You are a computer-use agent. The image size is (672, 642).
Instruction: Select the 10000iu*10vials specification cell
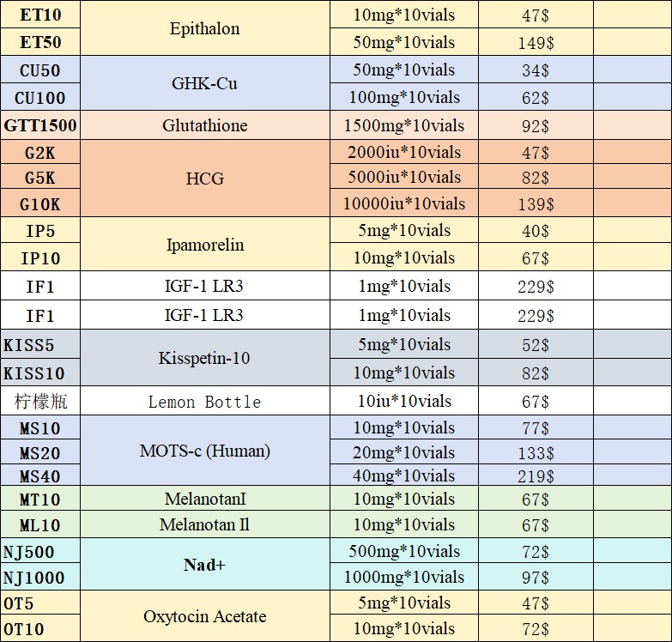(x=404, y=203)
